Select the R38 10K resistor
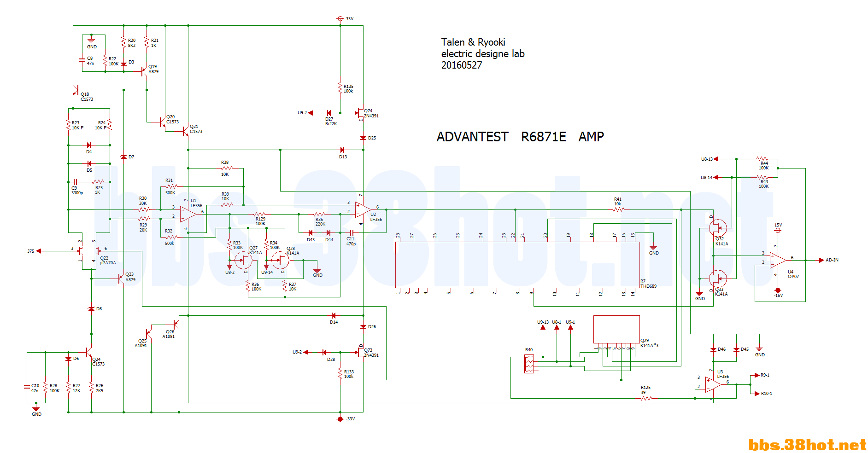The width and height of the screenshot is (868, 453). pos(227,168)
